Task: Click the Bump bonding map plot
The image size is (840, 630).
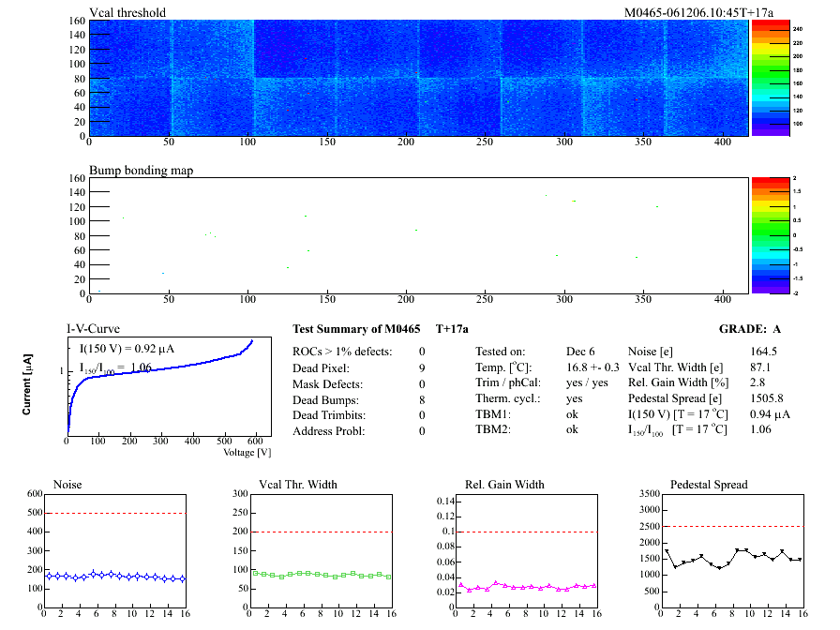Action: 418,234
